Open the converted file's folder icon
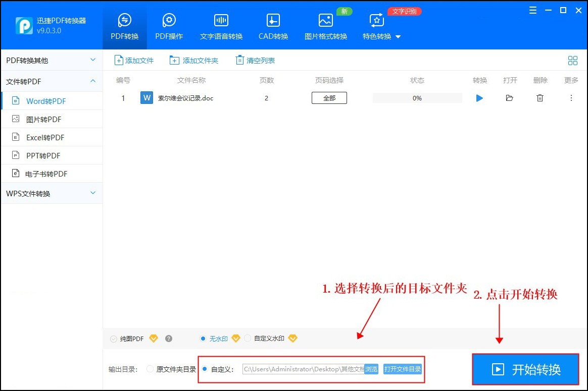 pos(509,98)
